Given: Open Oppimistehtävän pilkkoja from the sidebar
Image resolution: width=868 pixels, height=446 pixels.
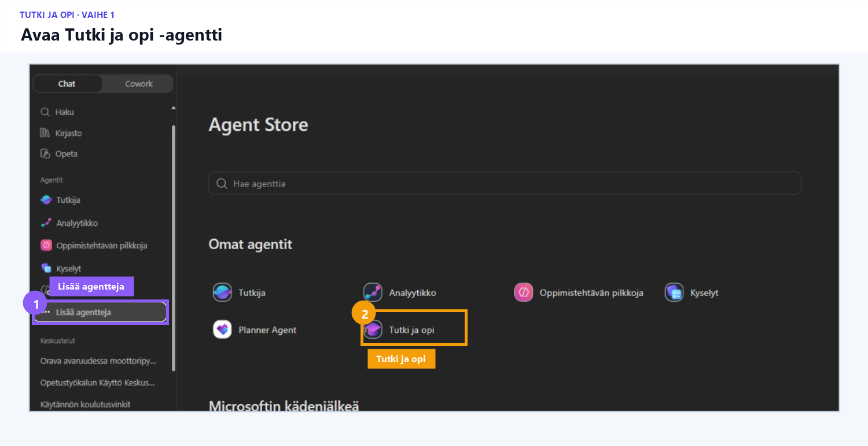Looking at the screenshot, I should (94, 246).
